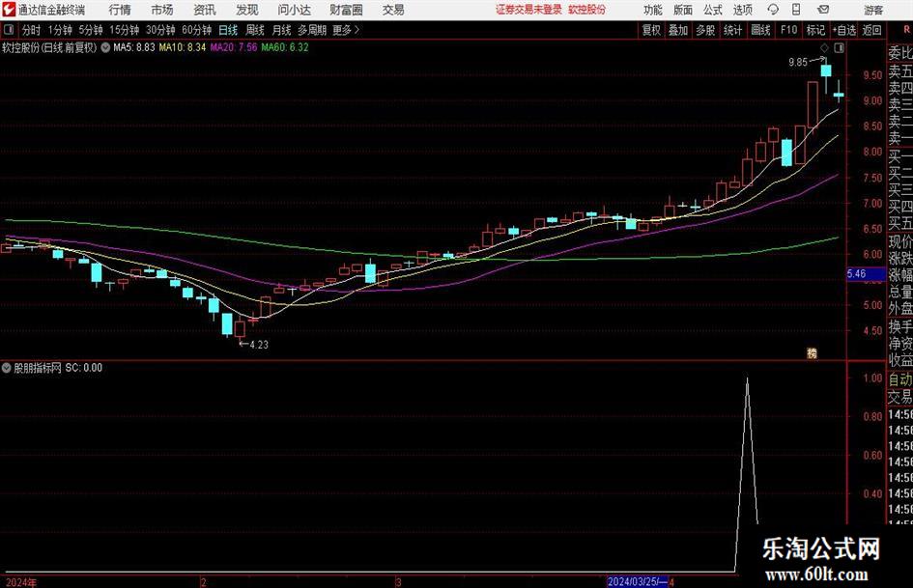Click the 股朋指标网 SC: 0.00 label

58,368
